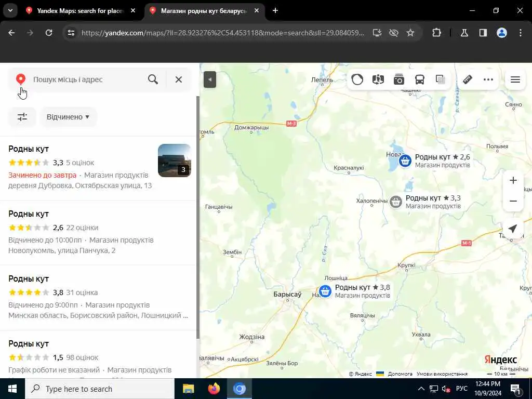Image resolution: width=532 pixels, height=399 pixels.
Task: Open Родны кут result with 22 оцінки
Action: point(98,232)
